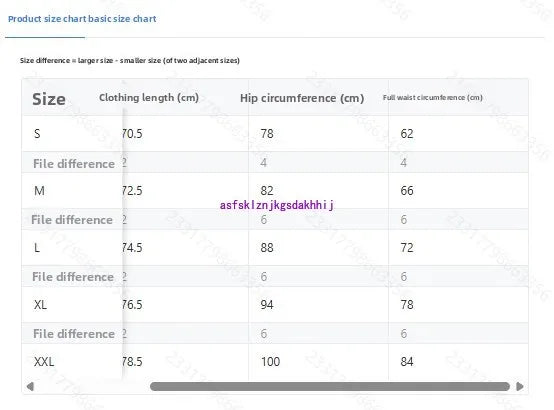Viewport: 554px width, 410px height.
Task: Click the purple asfsklznjkgsdakhhij text
Action: click(277, 205)
